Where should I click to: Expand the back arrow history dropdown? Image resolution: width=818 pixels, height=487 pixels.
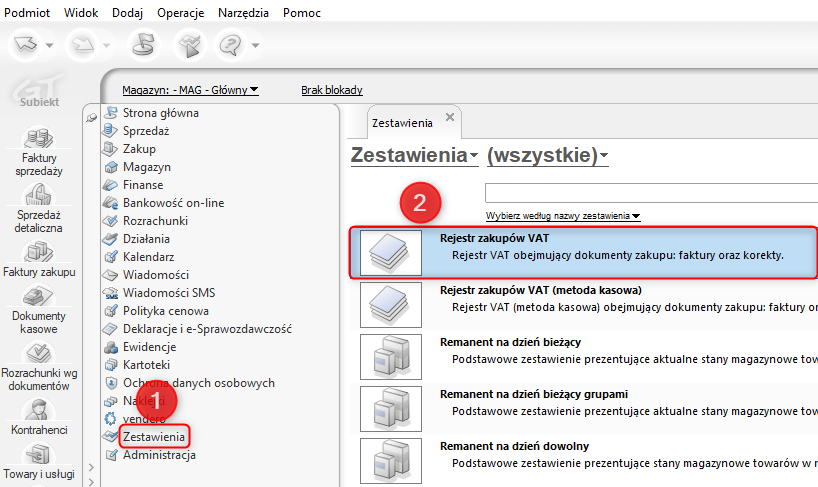click(x=50, y=45)
